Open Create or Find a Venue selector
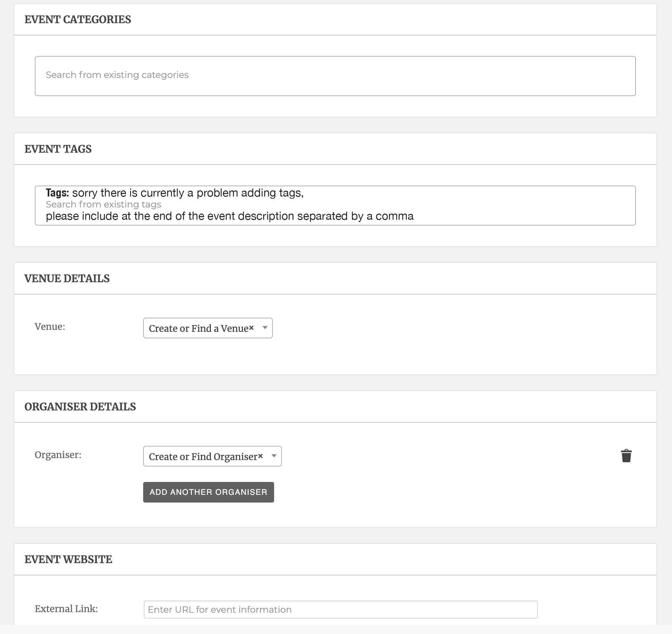The height and width of the screenshot is (634, 672). tap(199, 328)
